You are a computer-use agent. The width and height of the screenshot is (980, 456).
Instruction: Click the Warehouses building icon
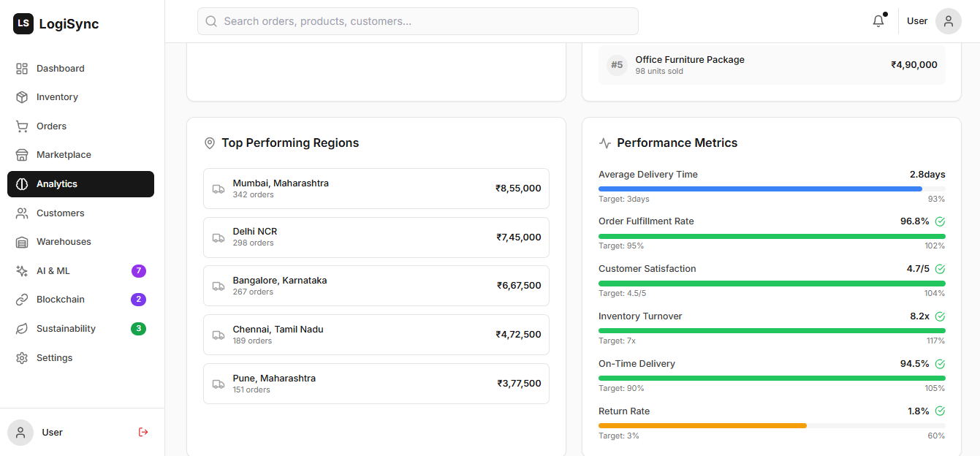tap(22, 242)
